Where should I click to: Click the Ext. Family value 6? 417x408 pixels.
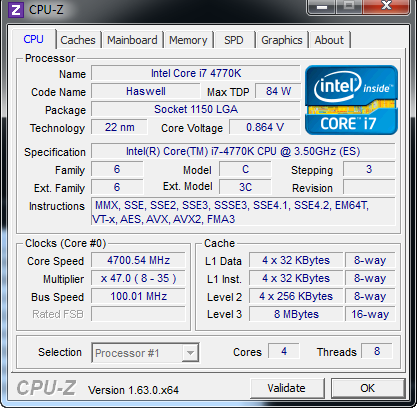pyautogui.click(x=117, y=187)
